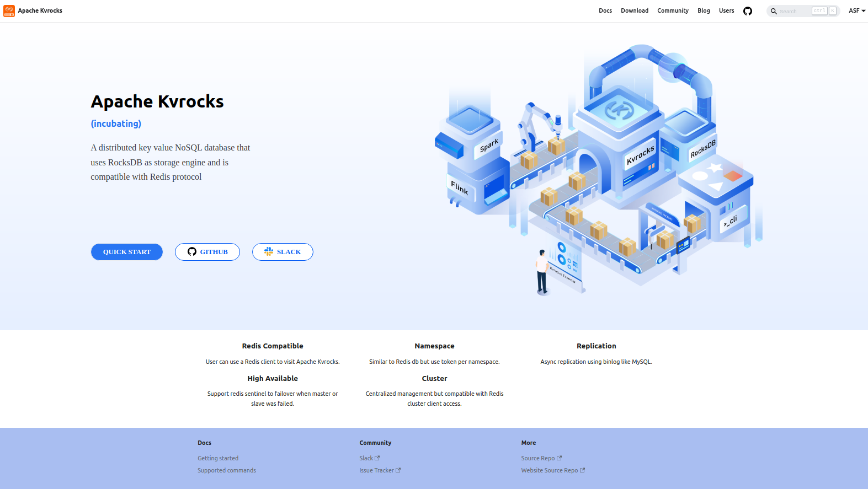Focus the Search input field
Screen dimensions: 868x489
pos(803,11)
